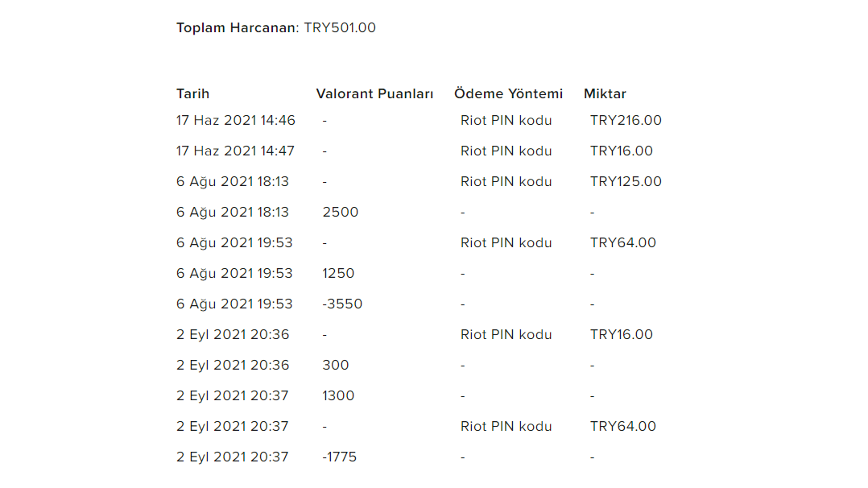The image size is (868, 488).
Task: Click the -1775 points entry
Action: [x=339, y=457]
